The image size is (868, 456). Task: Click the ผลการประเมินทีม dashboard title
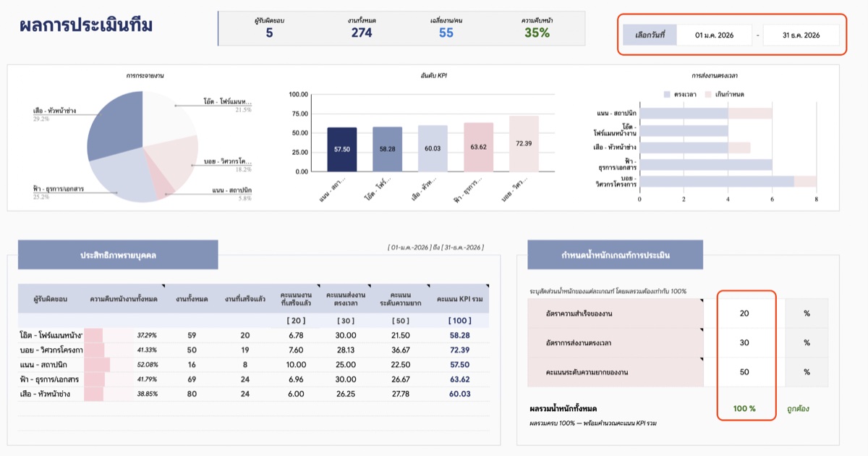[87, 25]
